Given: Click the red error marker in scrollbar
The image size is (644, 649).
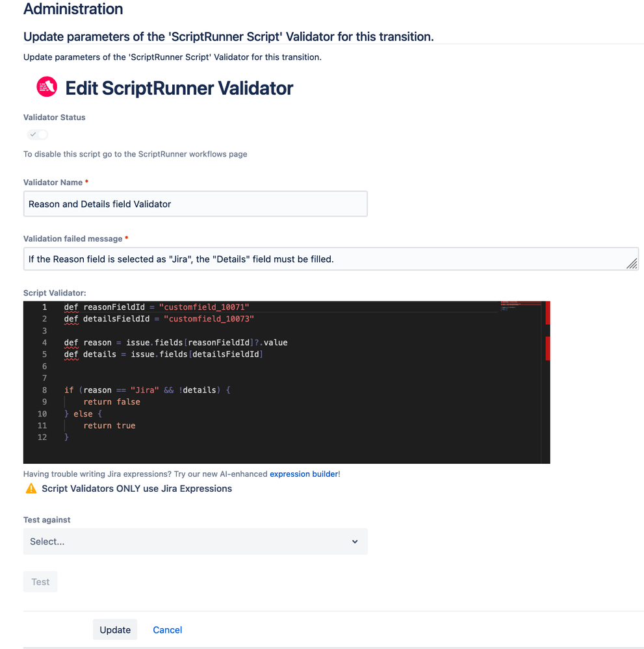Looking at the screenshot, I should tap(548, 313).
